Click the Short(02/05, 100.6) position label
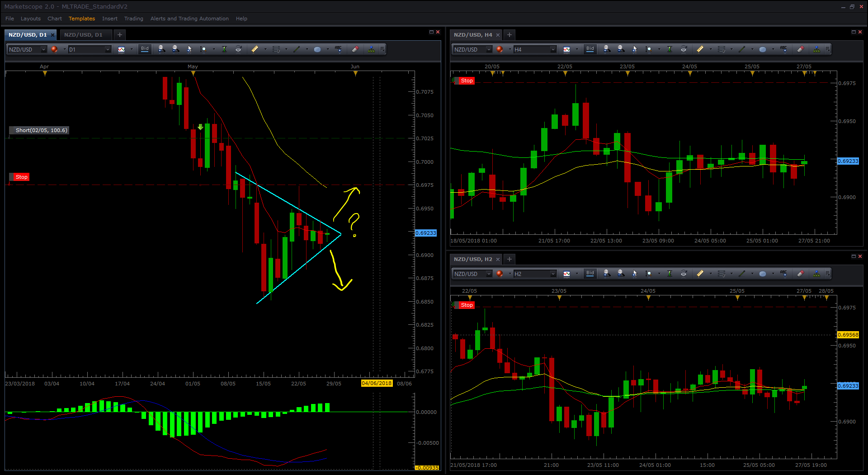This screenshot has width=868, height=475. 41,130
